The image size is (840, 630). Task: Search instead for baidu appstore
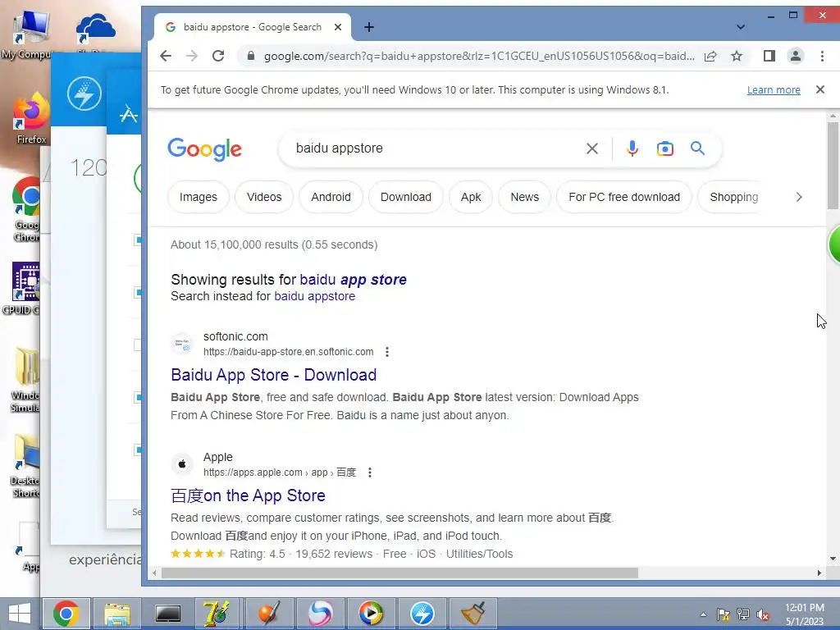(314, 296)
